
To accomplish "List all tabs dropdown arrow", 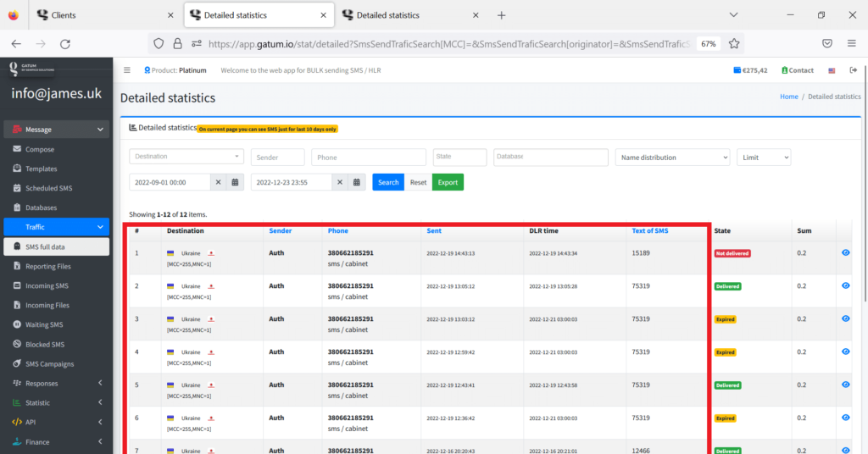I will pyautogui.click(x=733, y=15).
